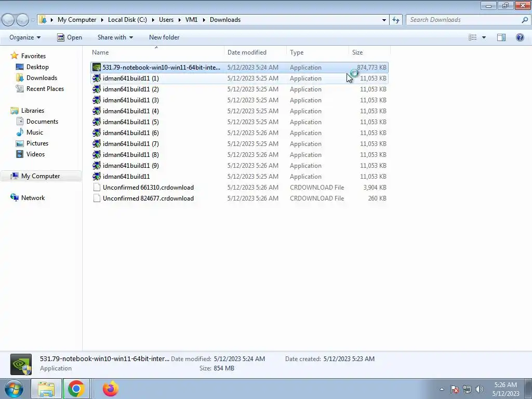532x399 pixels.
Task: Click the Favorites star heading
Action: pyautogui.click(x=33, y=56)
